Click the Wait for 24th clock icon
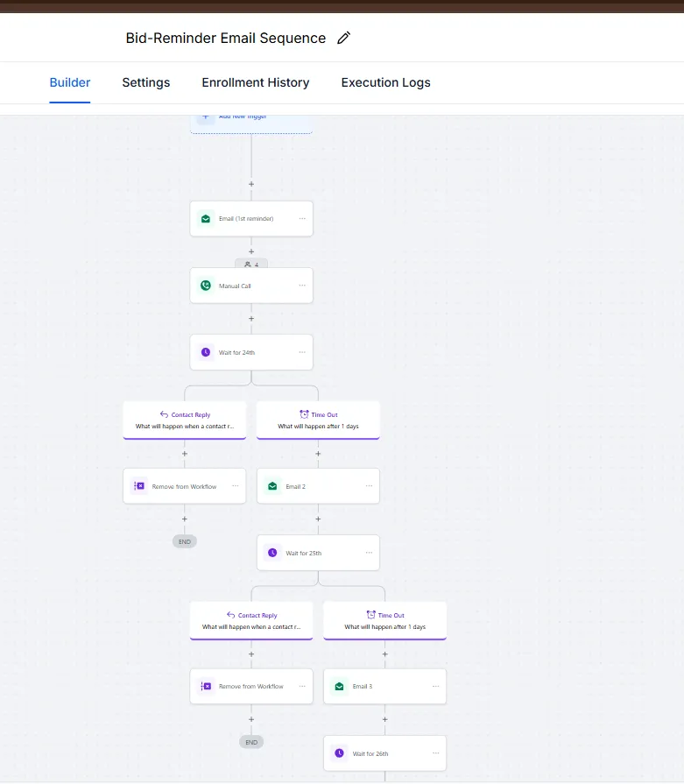 pyautogui.click(x=206, y=352)
